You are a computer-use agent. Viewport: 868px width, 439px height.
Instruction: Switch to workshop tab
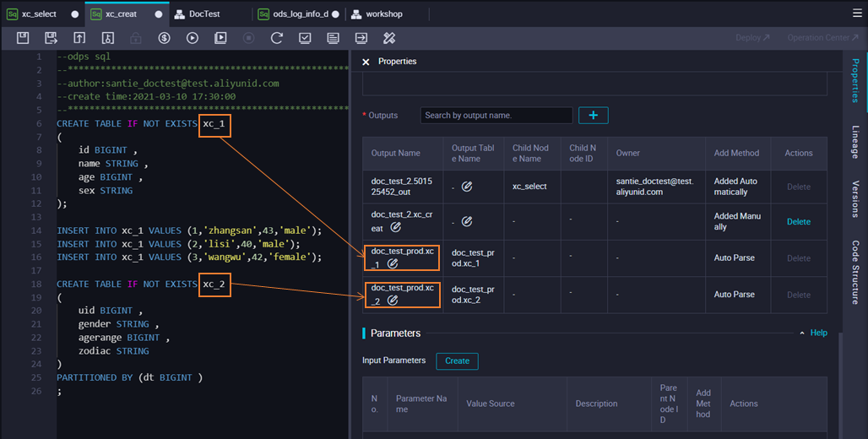pos(383,14)
